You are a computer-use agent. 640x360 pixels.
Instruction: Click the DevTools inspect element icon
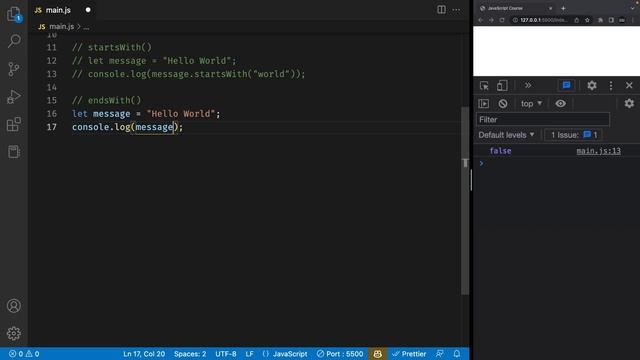(484, 86)
